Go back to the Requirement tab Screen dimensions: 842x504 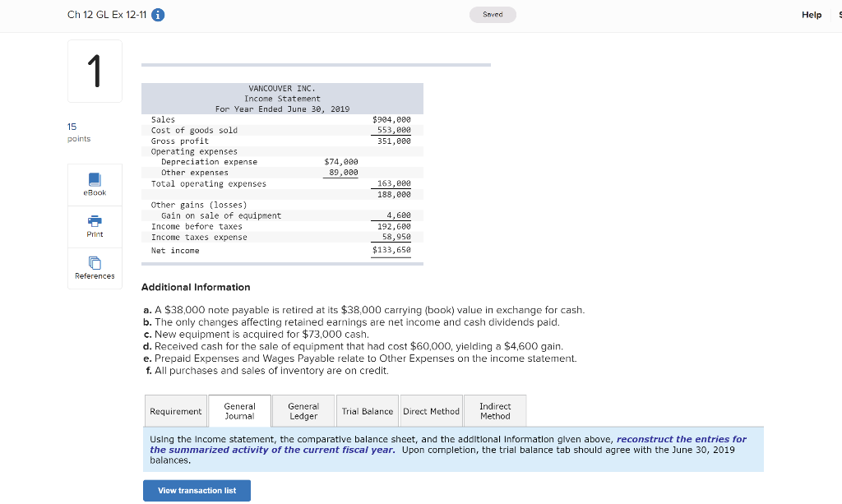[175, 410]
